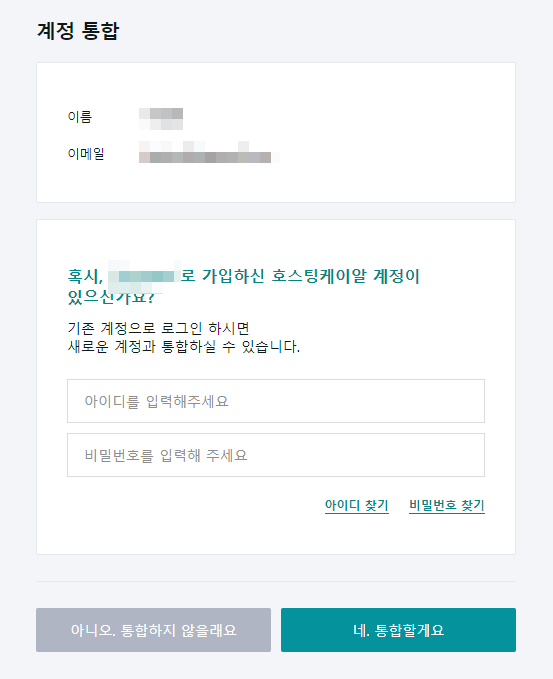Select the blurred name value beside 이름
This screenshot has width=553, height=679.
(x=161, y=119)
